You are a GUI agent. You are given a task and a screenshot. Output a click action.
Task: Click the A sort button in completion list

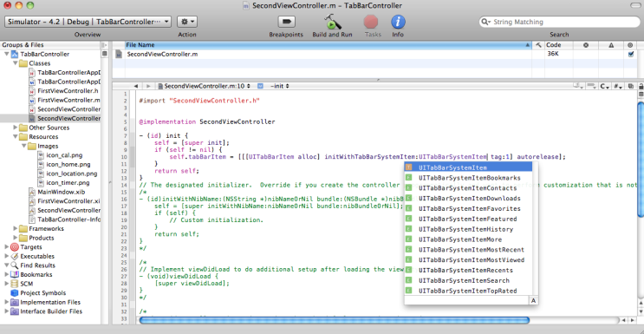point(533,301)
